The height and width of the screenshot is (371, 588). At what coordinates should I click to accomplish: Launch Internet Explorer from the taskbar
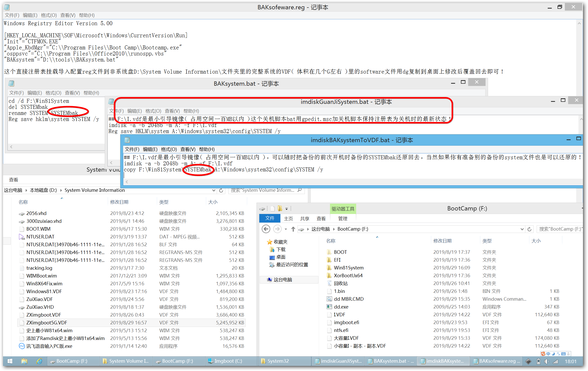point(39,361)
